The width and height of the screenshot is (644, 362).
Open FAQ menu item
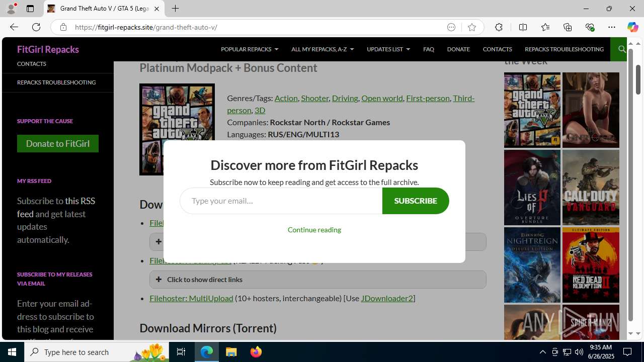(x=429, y=49)
